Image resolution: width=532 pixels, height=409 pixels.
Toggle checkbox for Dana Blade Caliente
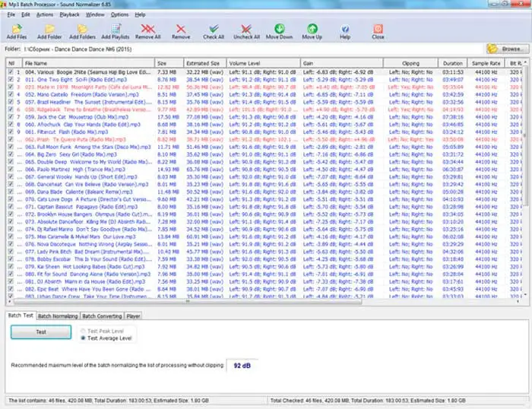[x=11, y=192]
